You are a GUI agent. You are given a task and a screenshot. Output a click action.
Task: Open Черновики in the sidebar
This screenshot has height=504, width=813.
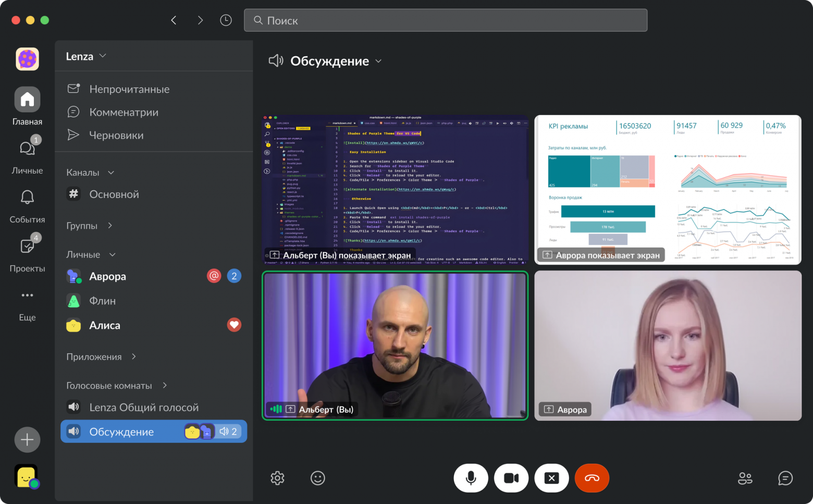pos(116,135)
